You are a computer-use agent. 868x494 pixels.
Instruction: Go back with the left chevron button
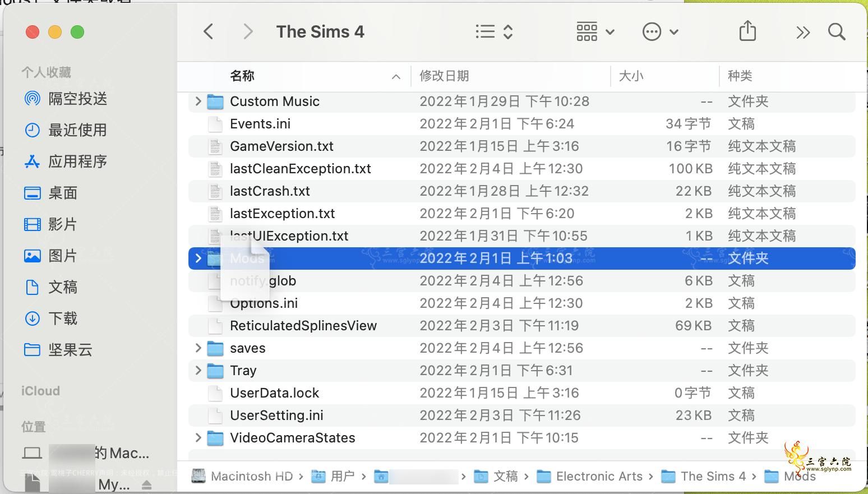click(209, 32)
